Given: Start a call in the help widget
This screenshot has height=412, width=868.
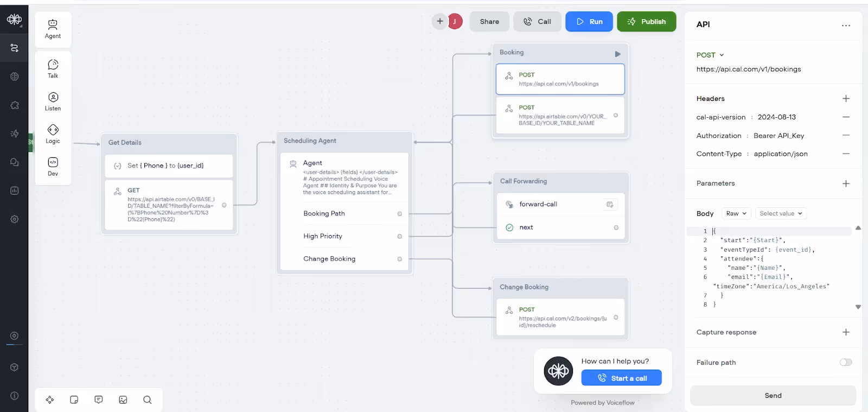Looking at the screenshot, I should point(622,378).
